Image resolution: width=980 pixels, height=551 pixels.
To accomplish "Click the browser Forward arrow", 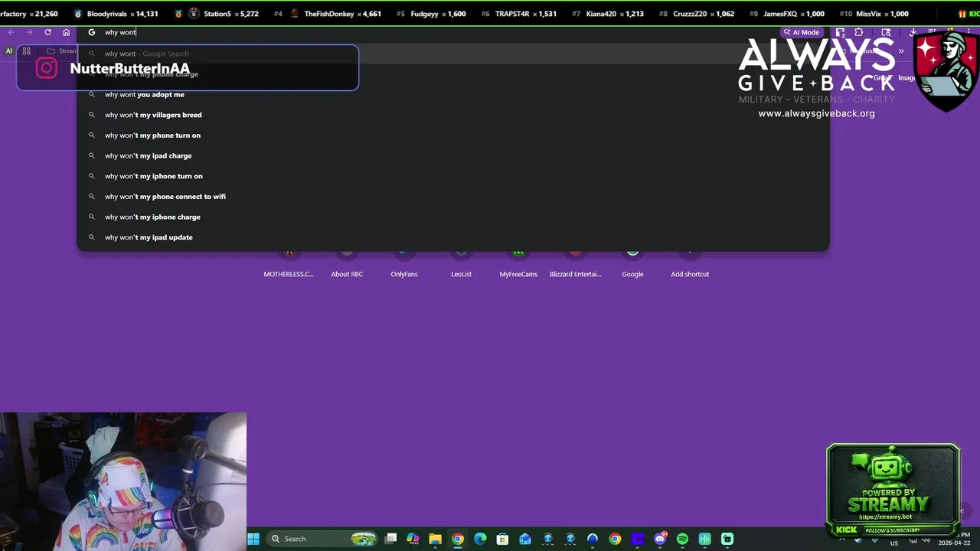I will pyautogui.click(x=29, y=32).
